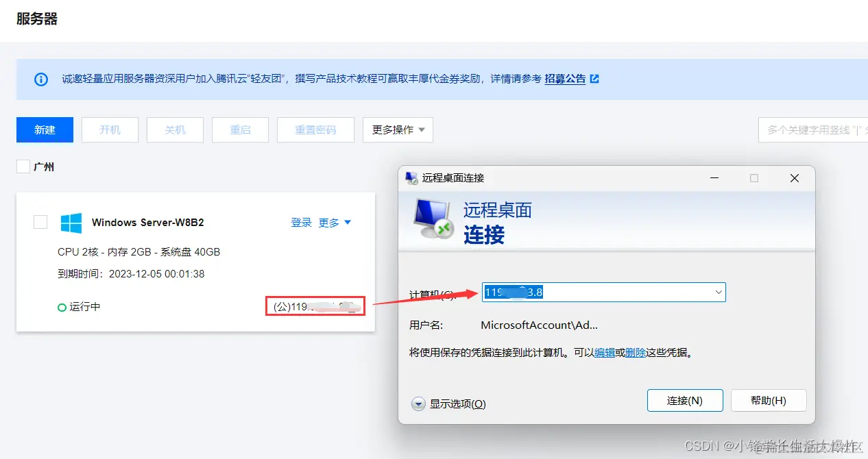Click the public IP address on the server card
Image resolution: width=868 pixels, height=459 pixels.
(315, 306)
